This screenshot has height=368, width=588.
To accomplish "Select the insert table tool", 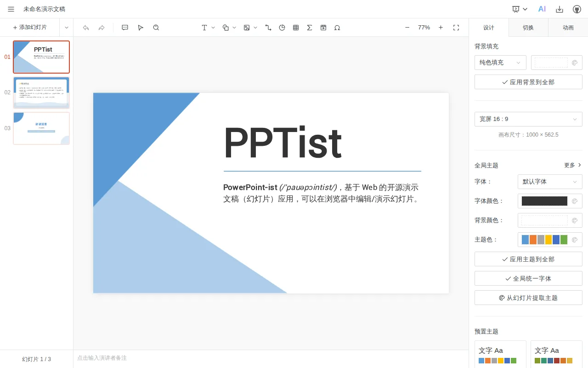I will click(x=296, y=28).
